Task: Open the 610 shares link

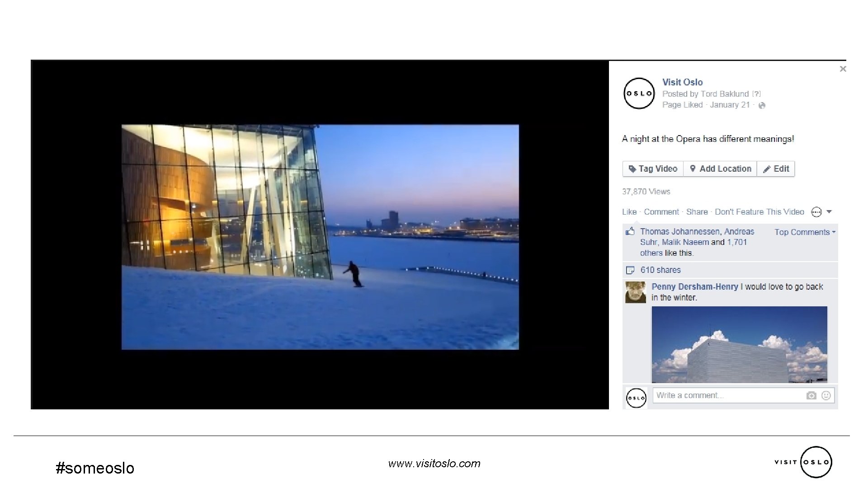Action: click(x=660, y=270)
